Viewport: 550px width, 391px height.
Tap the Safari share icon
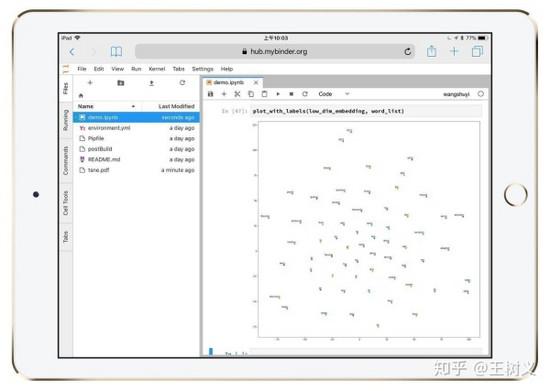tap(431, 52)
